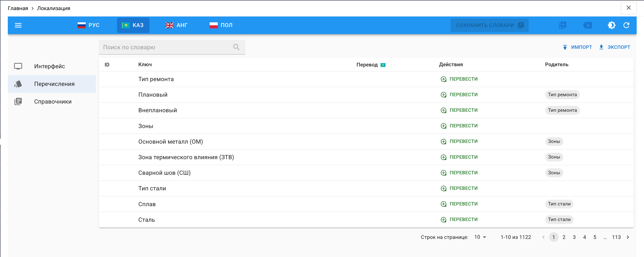This screenshot has width=644, height=257.
Task: Click the plus icon beside ПЕРЕВЕСТИ for Зоны
Action: click(x=443, y=126)
